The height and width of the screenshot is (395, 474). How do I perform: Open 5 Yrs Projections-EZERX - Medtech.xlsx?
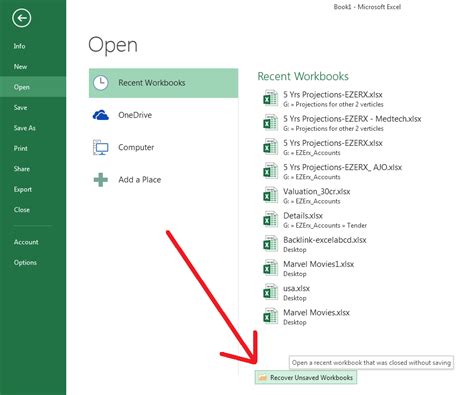352,119
